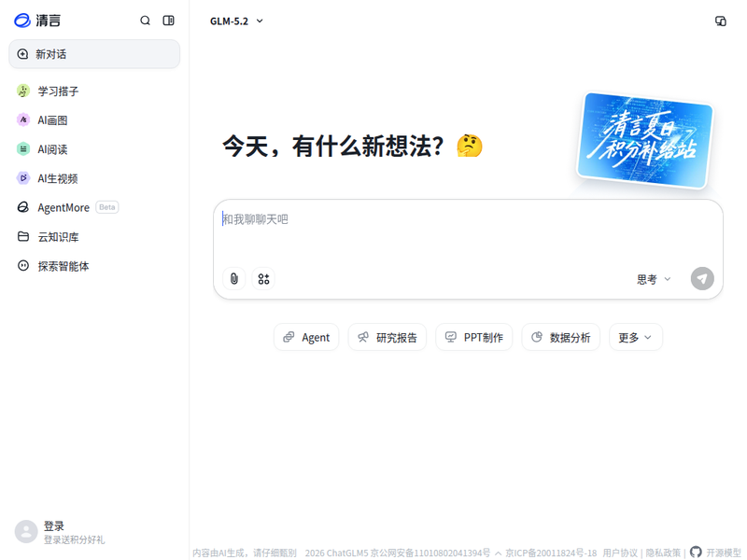Image resolution: width=747 pixels, height=560 pixels.
Task: Click the user avatar icon
Action: (26, 531)
